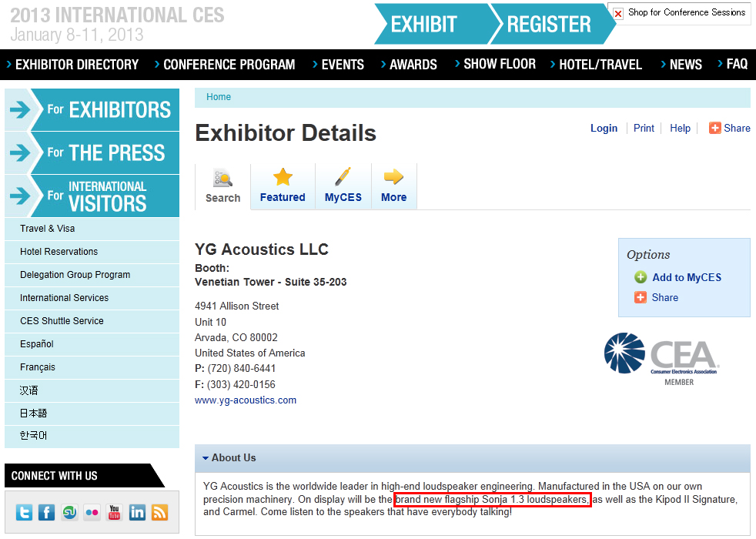
Task: Expand the For Exhibitors section
Action: click(x=92, y=110)
